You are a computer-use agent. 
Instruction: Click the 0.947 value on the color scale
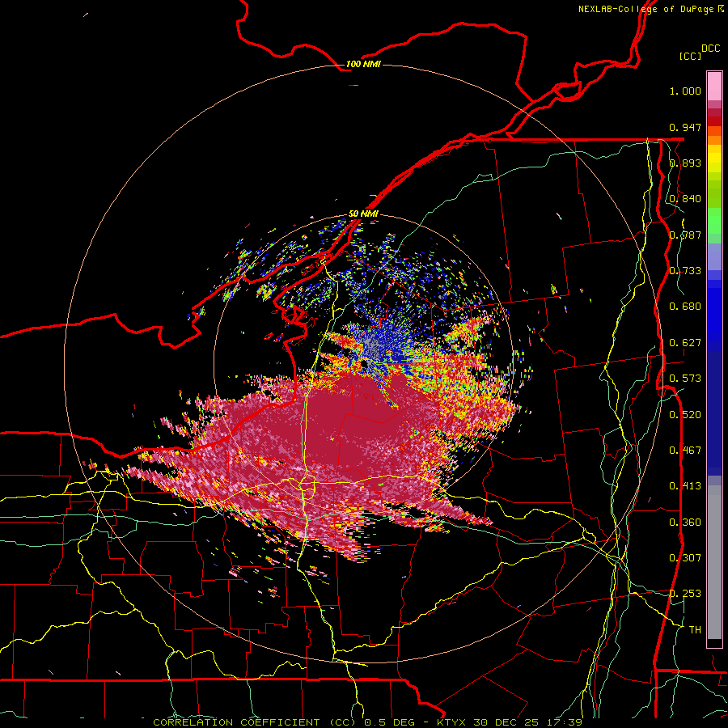coord(685,127)
